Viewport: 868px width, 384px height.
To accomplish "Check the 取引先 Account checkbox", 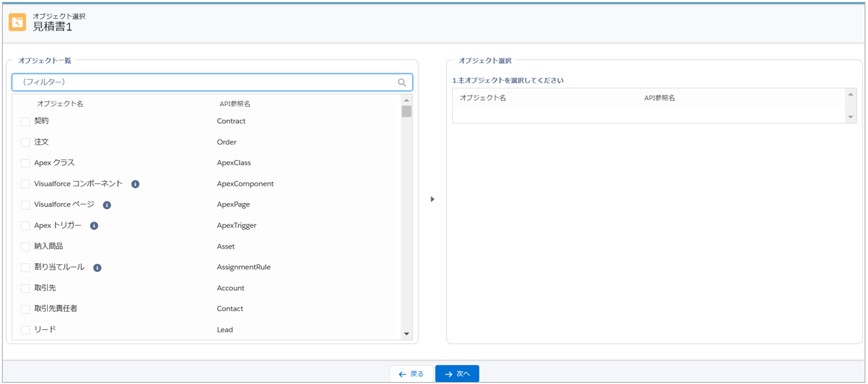I will (x=25, y=289).
